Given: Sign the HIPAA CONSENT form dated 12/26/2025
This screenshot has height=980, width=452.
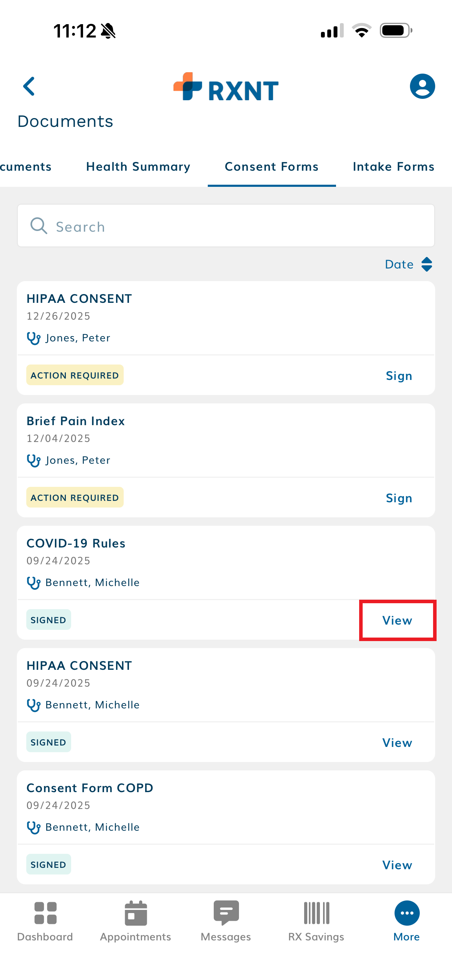Looking at the screenshot, I should coord(399,376).
